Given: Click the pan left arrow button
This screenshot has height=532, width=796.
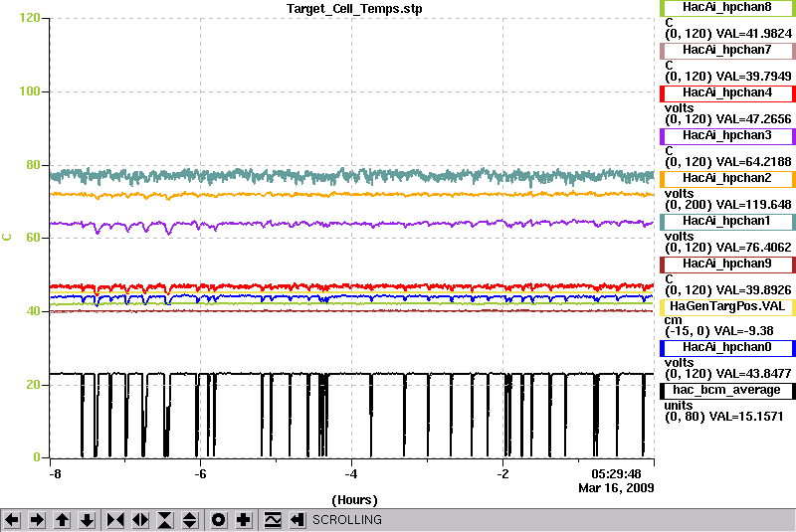Looking at the screenshot, I should [x=12, y=520].
